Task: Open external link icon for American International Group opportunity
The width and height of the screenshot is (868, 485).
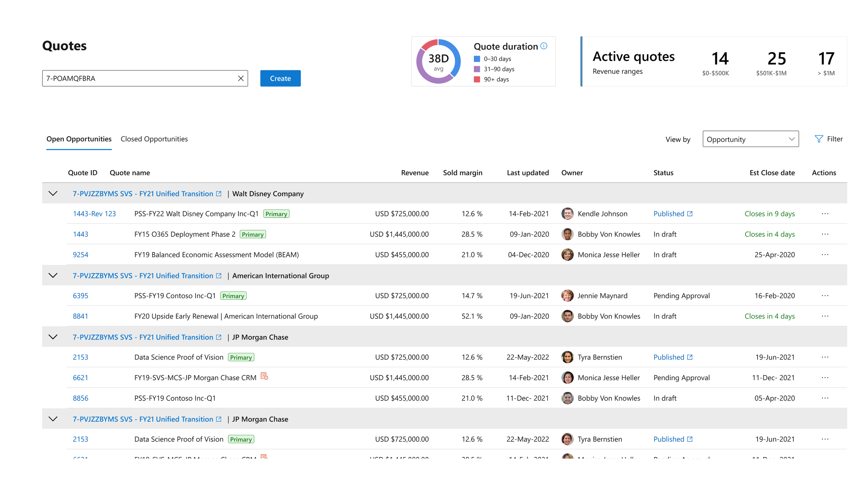Action: (219, 276)
